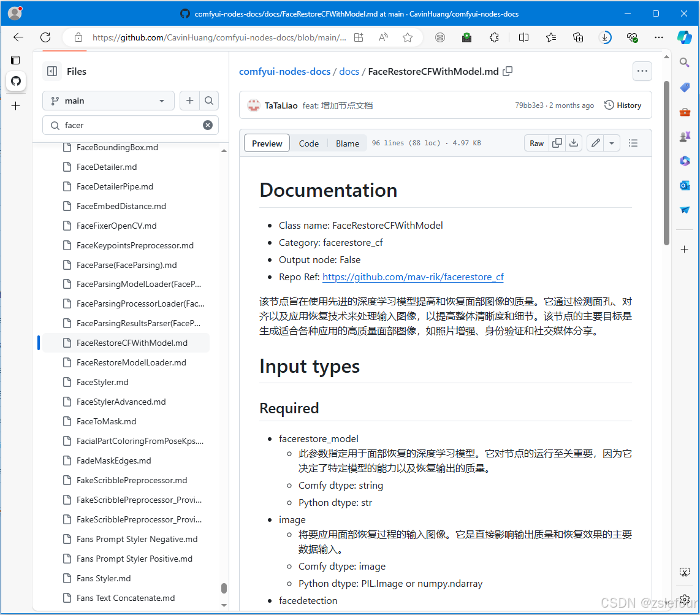The width and height of the screenshot is (700, 615).
Task: Collapse the file tree panel icon
Action: [x=52, y=72]
